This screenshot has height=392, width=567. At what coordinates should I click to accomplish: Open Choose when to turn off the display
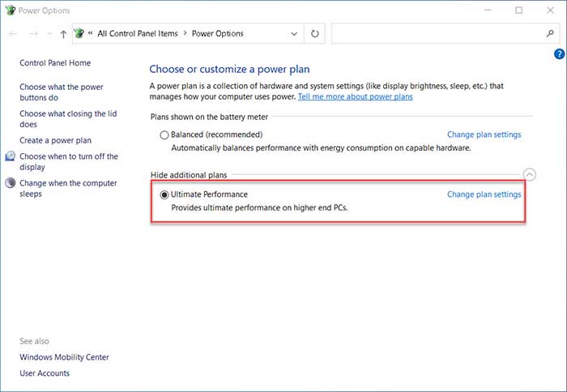point(69,162)
